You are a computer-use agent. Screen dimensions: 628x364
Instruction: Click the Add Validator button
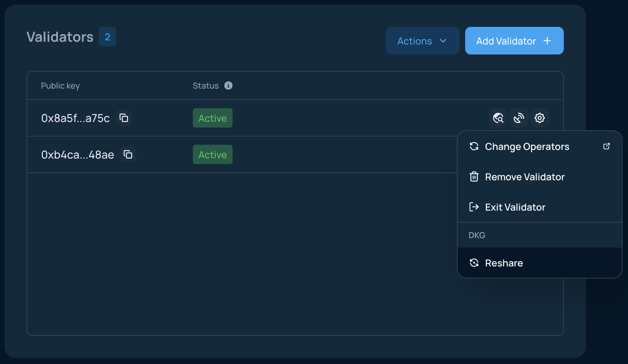coord(514,41)
